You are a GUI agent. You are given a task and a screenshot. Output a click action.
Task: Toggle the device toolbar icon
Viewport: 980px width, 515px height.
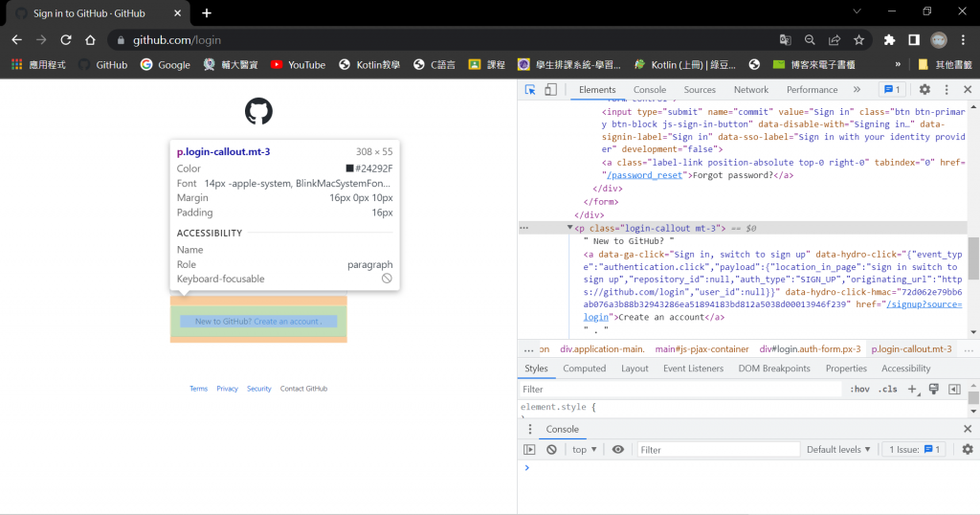point(550,89)
